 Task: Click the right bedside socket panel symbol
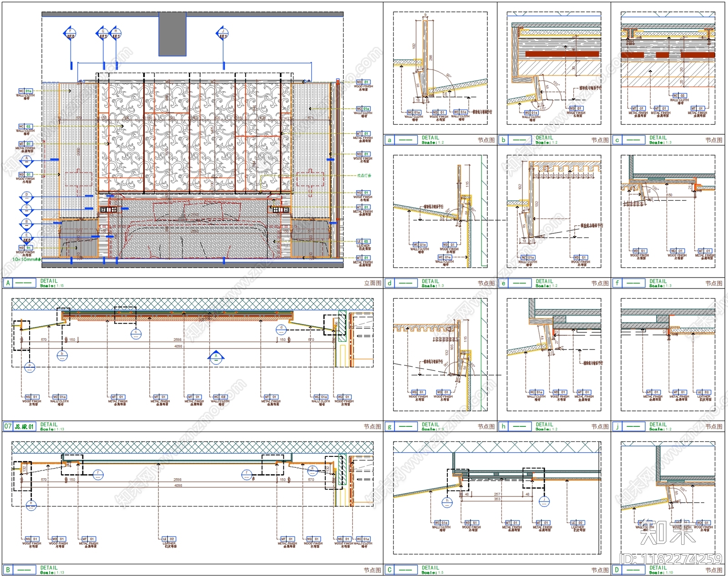pyautogui.click(x=280, y=209)
